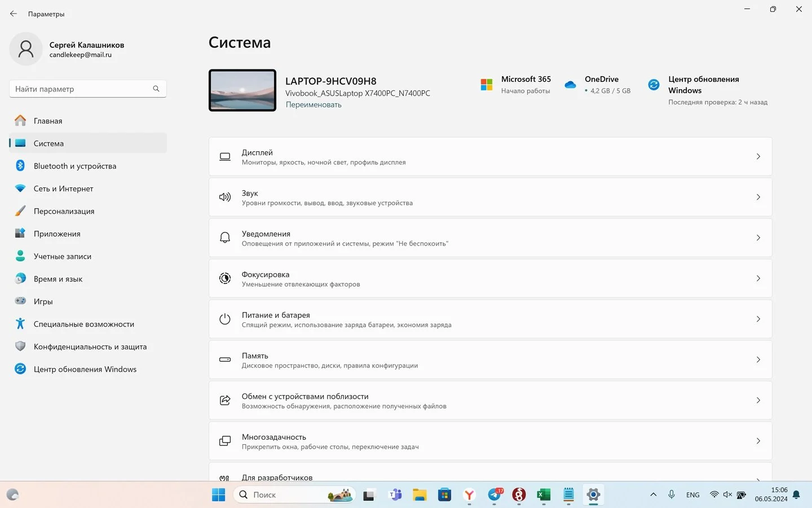Open Notepad from taskbar
812x508 pixels.
[568, 495]
